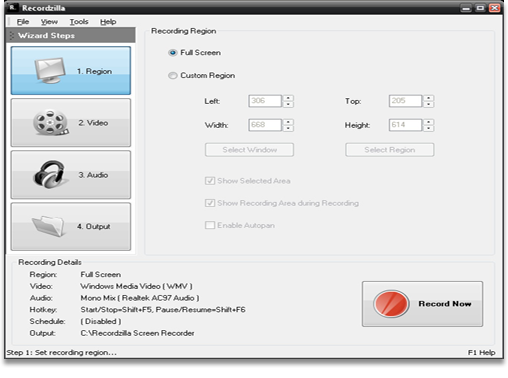
Task: Increase the Width value with up arrow
Action: click(288, 122)
